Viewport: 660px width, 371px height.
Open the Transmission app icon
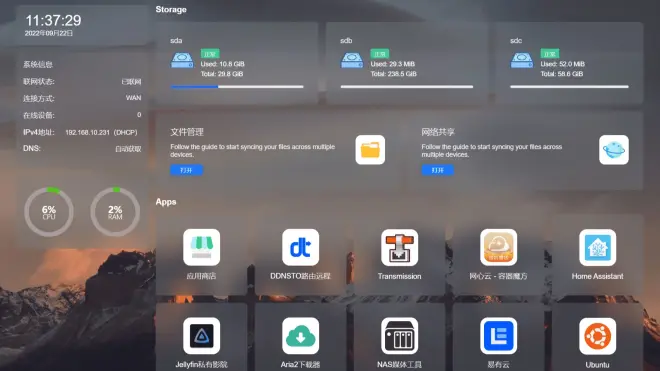[399, 247]
